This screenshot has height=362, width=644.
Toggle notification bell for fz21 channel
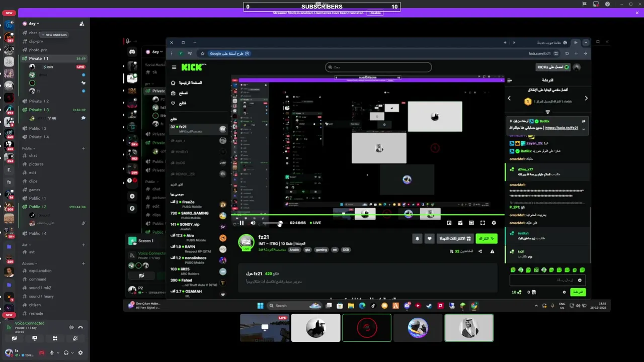click(417, 239)
